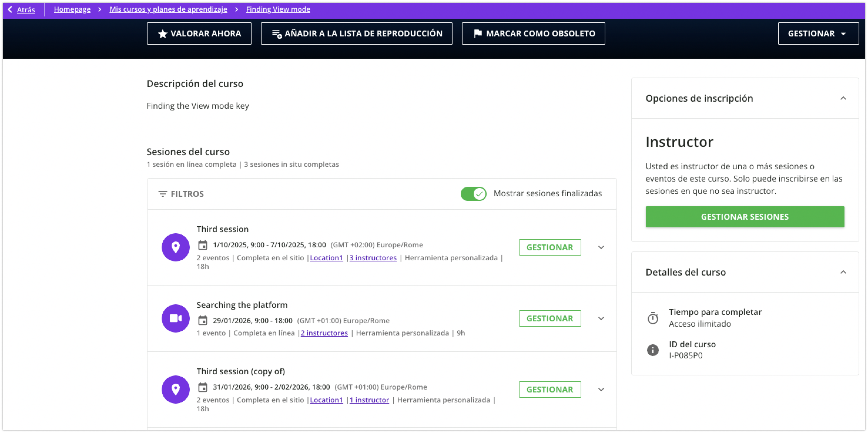Open the Gestionar dropdown in top bar

tap(818, 33)
